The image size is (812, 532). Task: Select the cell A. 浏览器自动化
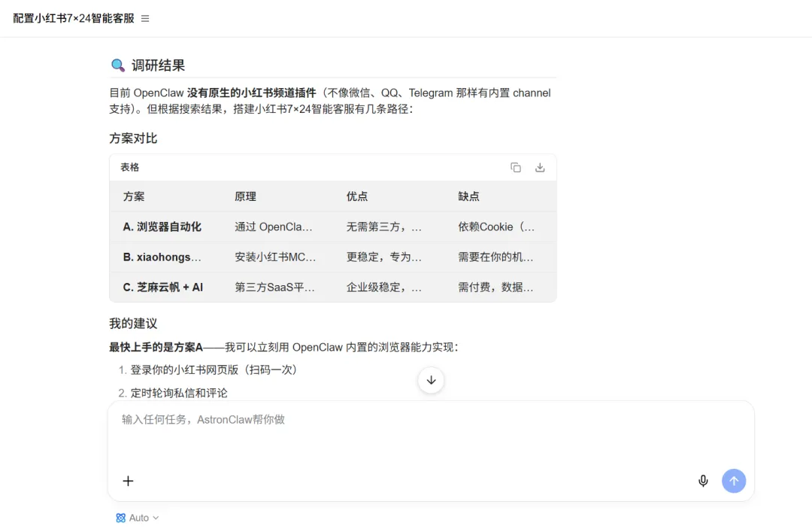tap(162, 226)
